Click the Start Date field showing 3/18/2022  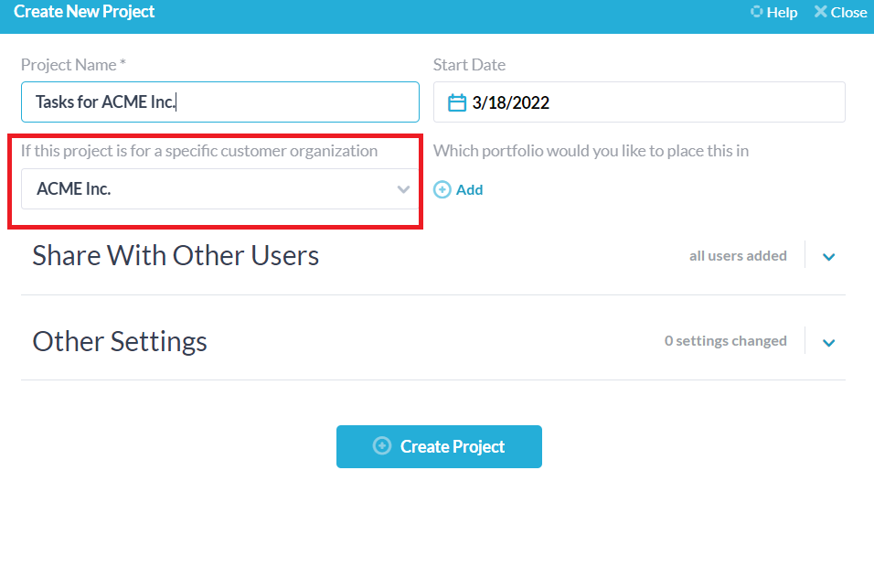pos(640,102)
